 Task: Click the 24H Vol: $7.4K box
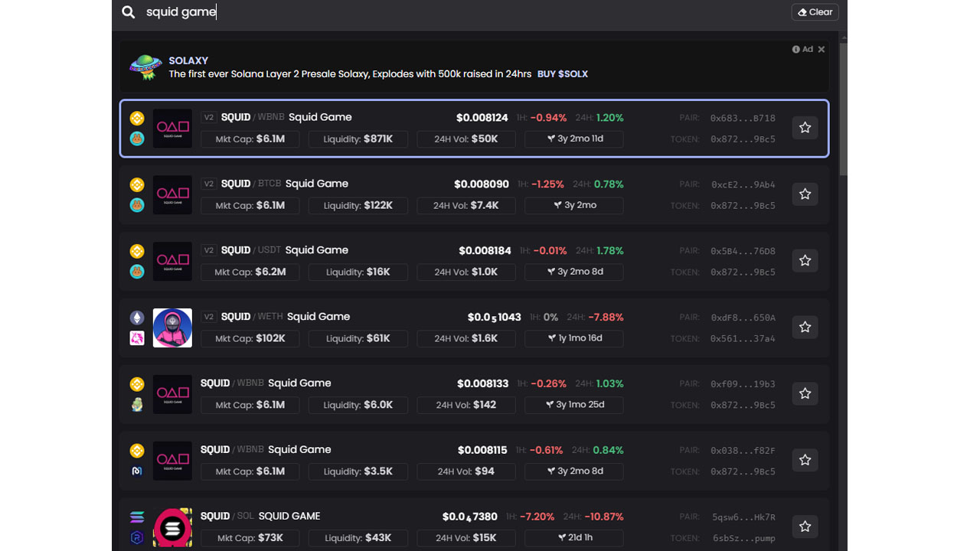[466, 206]
